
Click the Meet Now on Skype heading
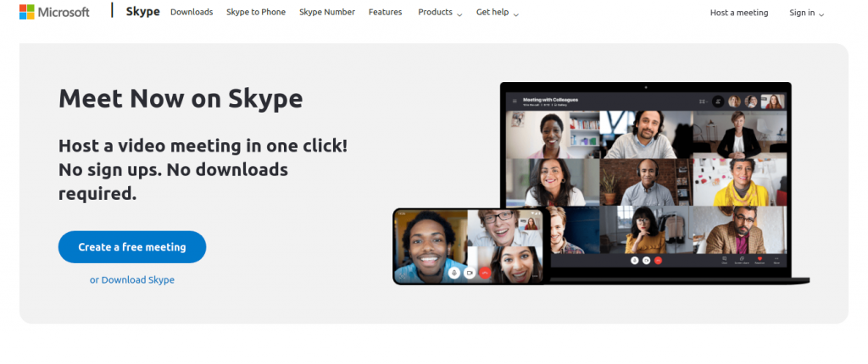click(181, 99)
